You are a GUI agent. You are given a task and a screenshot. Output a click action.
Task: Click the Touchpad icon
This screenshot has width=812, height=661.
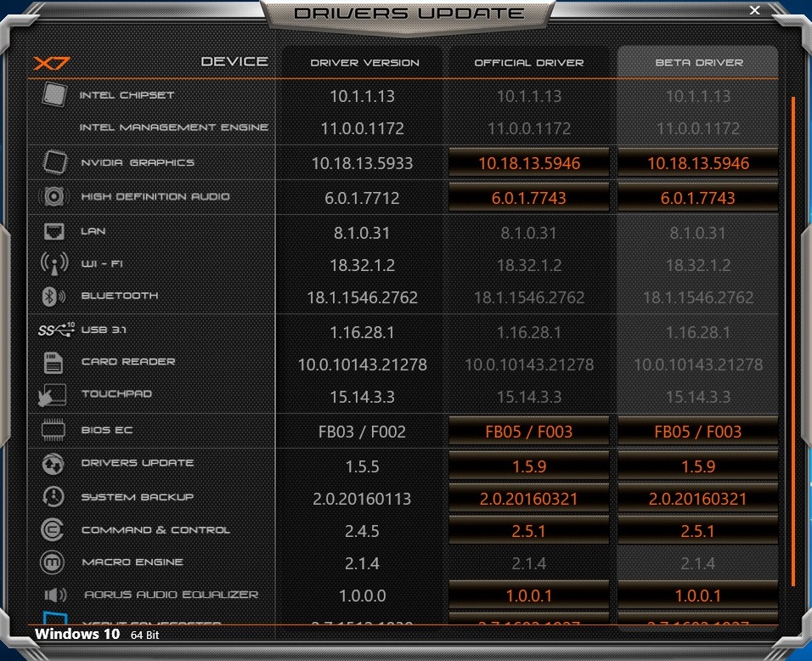[x=53, y=395]
